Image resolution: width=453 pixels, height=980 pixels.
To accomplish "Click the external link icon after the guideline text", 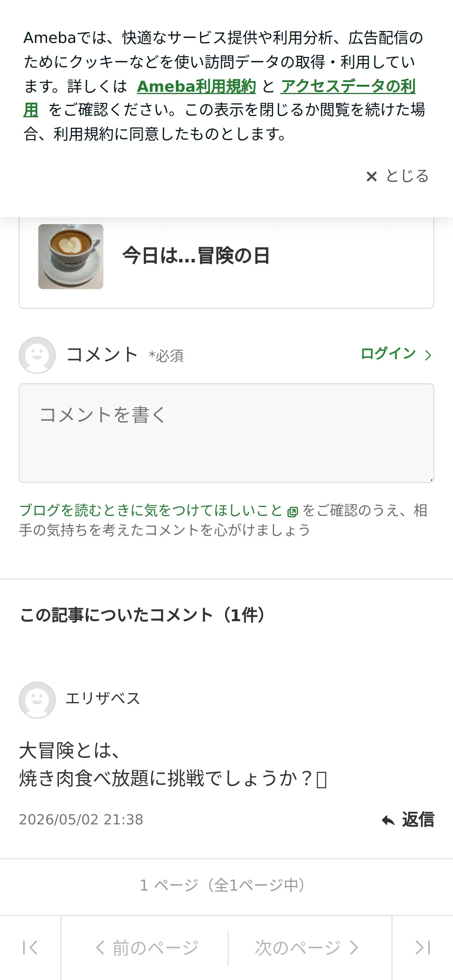I will click(293, 512).
